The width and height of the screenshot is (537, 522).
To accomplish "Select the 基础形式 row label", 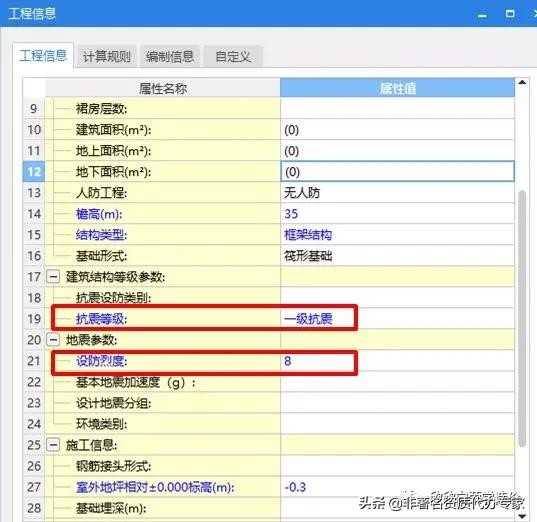I will click(x=101, y=256).
